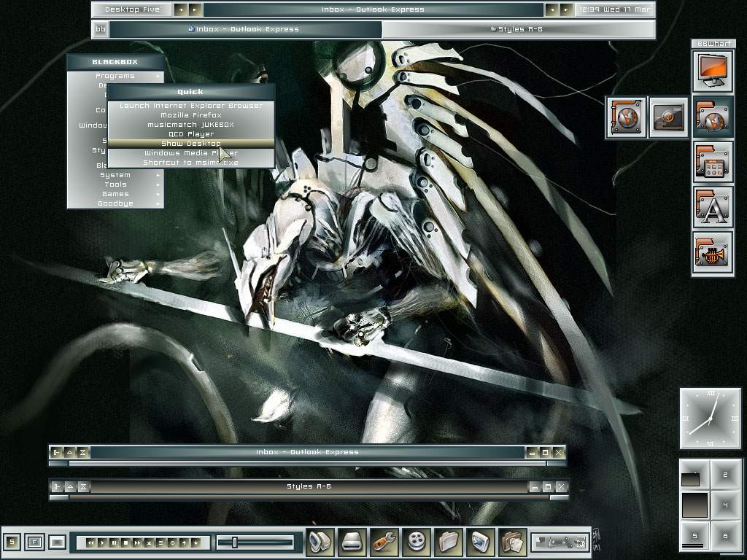Expand the Goodbye submenu
This screenshot has height=560, width=747.
[115, 204]
